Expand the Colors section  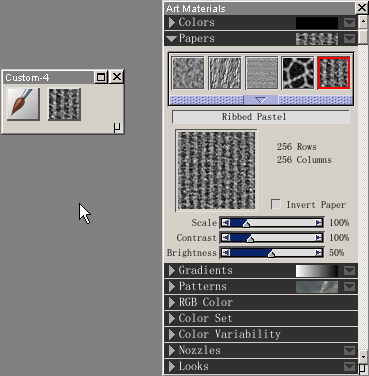click(172, 22)
